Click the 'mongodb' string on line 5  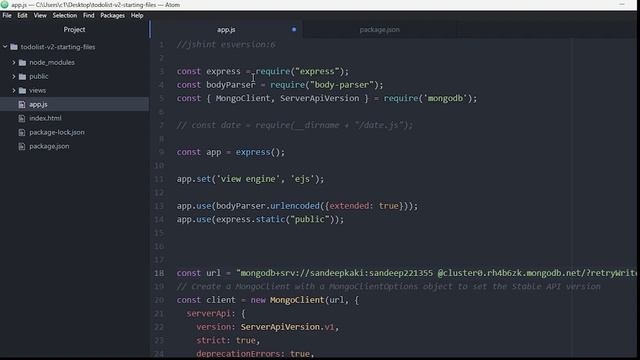445,98
